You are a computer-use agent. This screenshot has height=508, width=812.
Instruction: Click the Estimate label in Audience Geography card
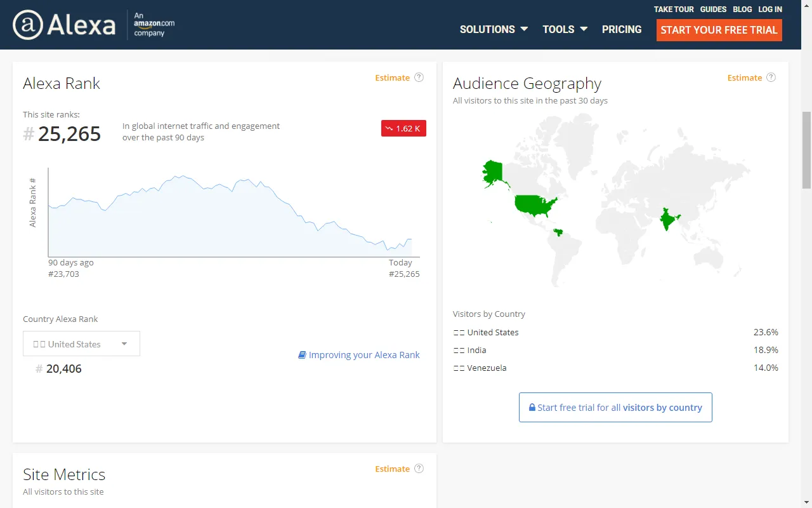[745, 77]
